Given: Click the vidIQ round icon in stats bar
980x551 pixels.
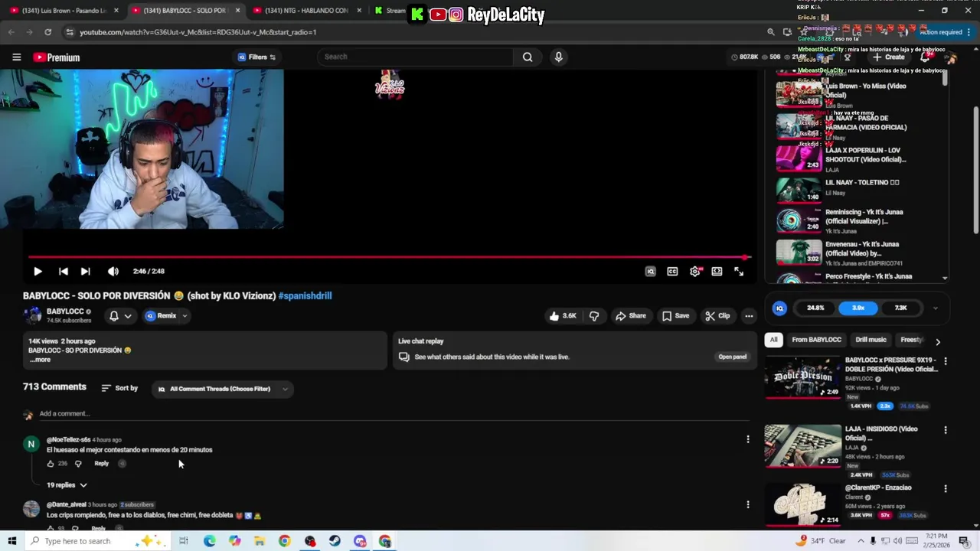Looking at the screenshot, I should (779, 308).
